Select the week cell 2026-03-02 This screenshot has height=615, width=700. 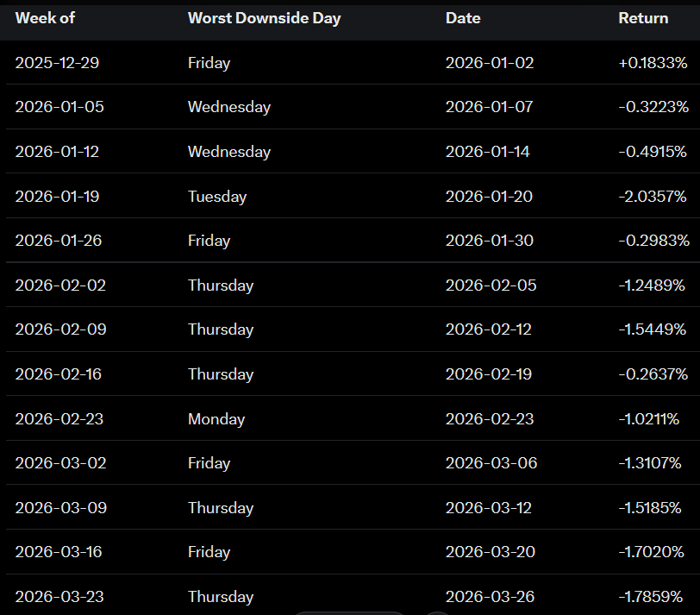60,462
